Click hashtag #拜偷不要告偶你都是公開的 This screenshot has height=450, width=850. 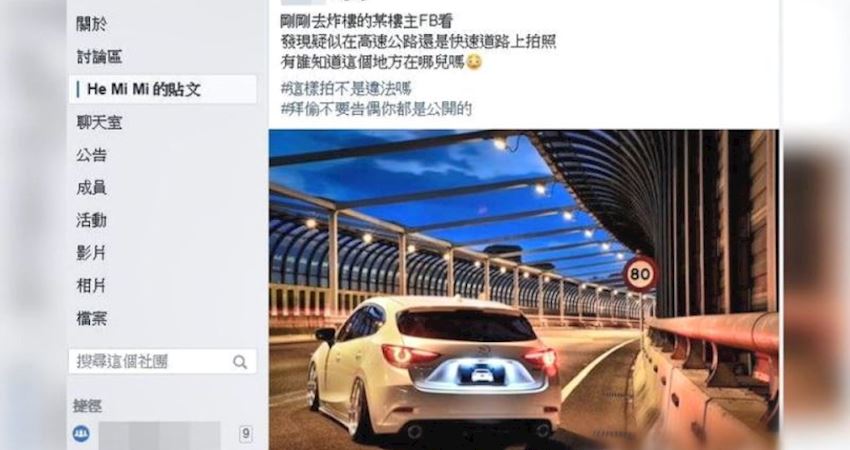376,108
